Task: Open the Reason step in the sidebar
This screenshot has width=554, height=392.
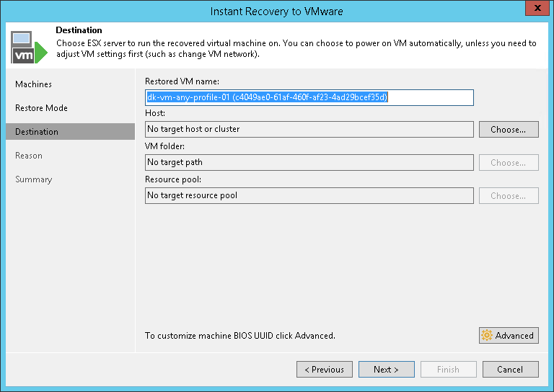Action: click(29, 156)
